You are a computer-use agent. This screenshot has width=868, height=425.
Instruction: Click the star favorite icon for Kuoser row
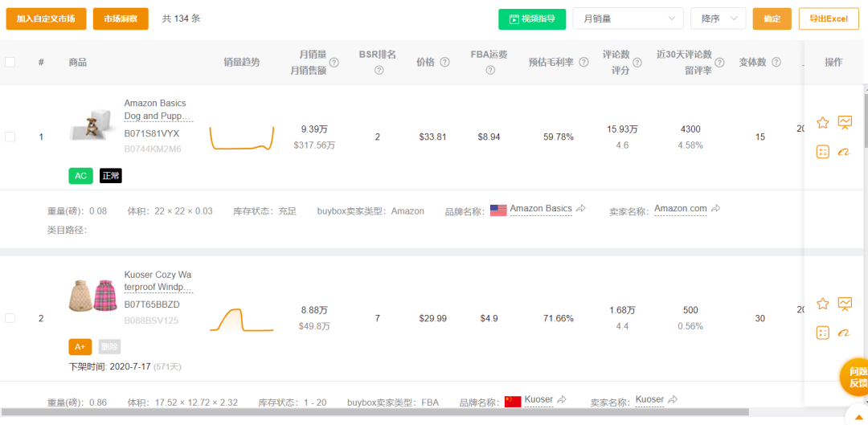tap(823, 303)
